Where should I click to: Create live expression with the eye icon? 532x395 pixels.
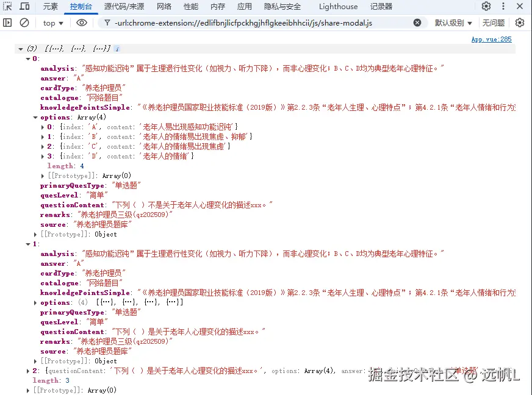tap(81, 23)
